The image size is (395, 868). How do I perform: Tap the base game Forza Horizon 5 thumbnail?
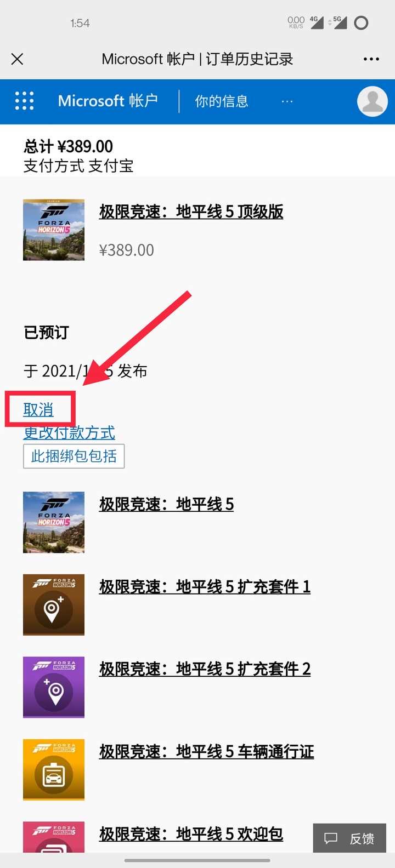pos(54,522)
